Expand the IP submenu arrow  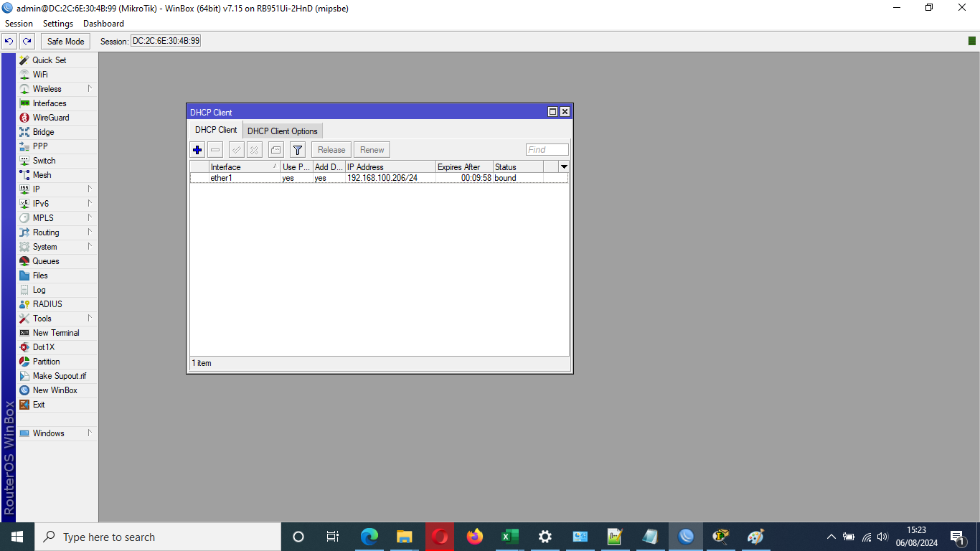[x=90, y=189]
